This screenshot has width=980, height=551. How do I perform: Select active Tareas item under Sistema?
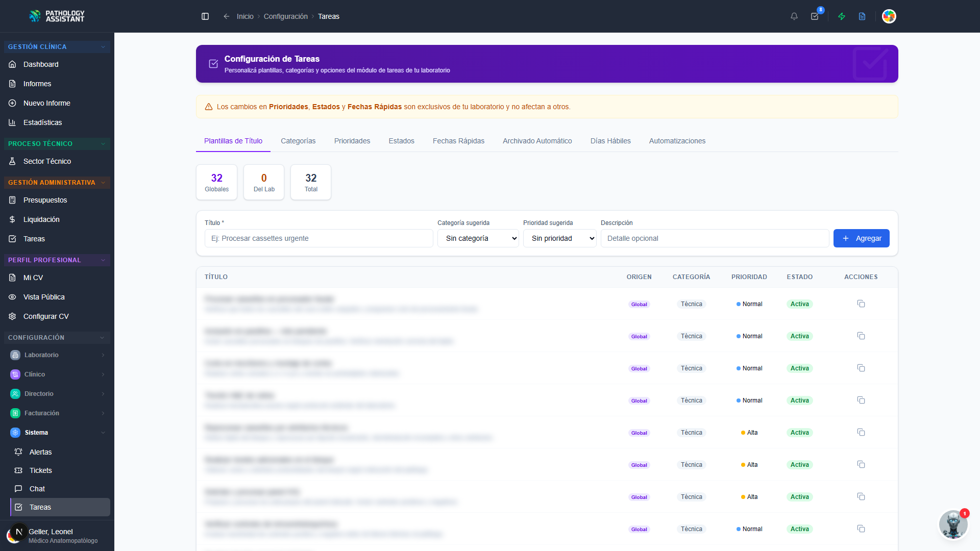(x=60, y=507)
